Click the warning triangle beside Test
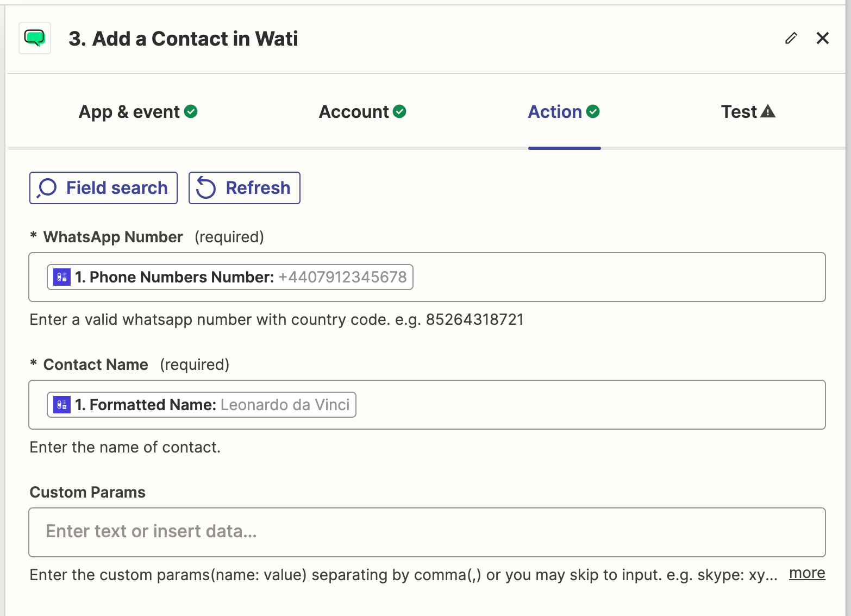The width and height of the screenshot is (851, 616). 768,111
